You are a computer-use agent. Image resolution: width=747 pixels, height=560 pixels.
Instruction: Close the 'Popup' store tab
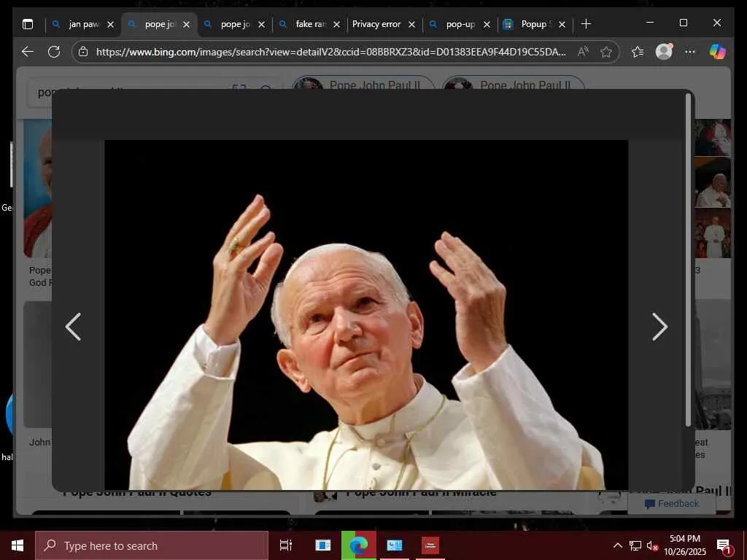click(562, 24)
